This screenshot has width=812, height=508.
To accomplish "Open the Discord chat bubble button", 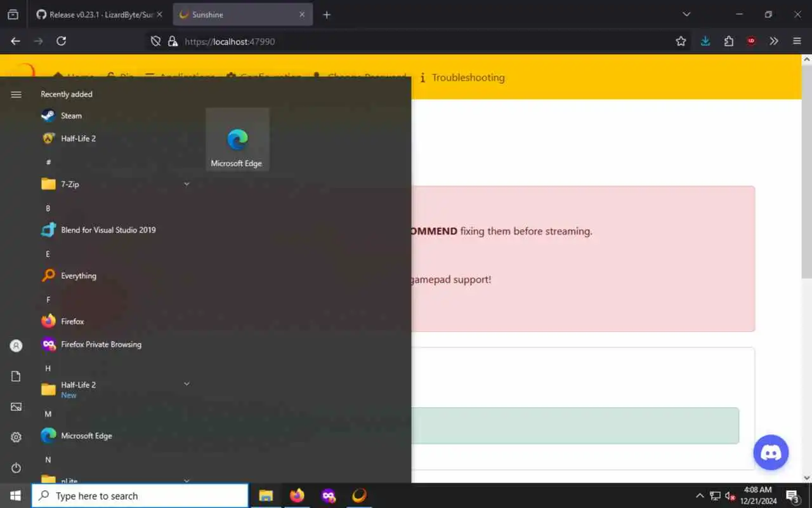I will tap(771, 453).
